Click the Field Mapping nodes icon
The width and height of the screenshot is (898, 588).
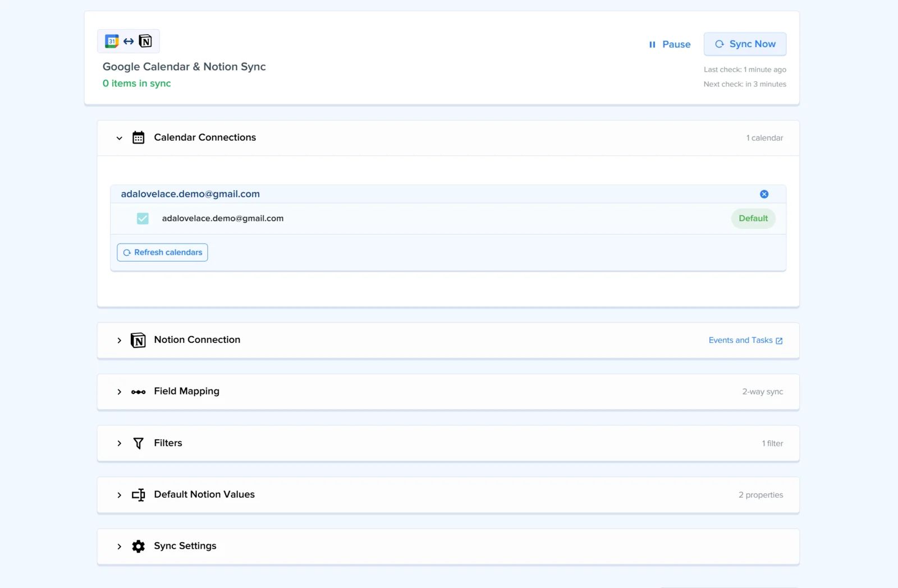pos(138,392)
